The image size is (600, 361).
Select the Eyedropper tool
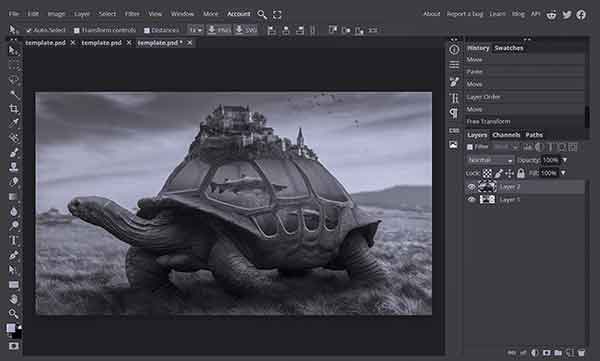coord(14,123)
